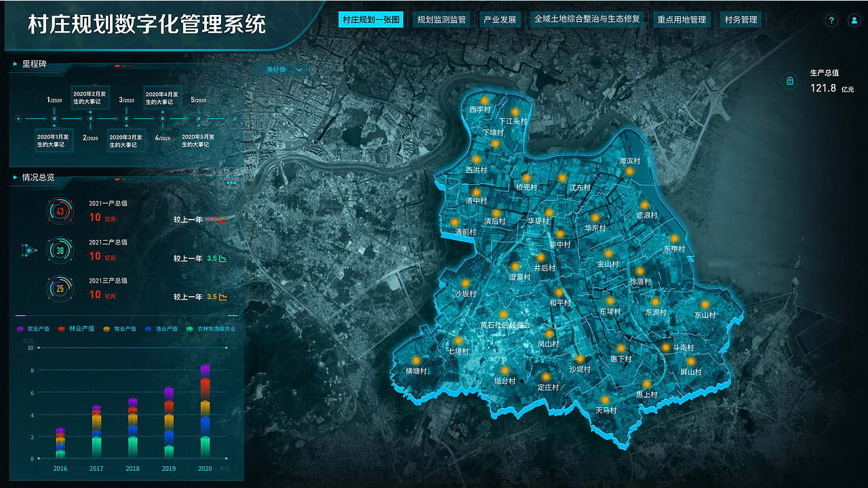Switch to 规划监测监管 tab
This screenshot has width=868, height=488.
coord(441,20)
